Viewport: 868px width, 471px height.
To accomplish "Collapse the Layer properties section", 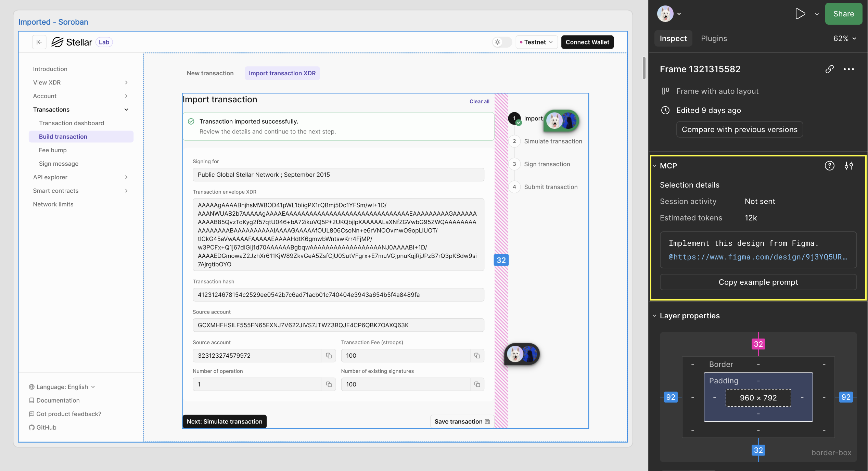I will pos(654,316).
